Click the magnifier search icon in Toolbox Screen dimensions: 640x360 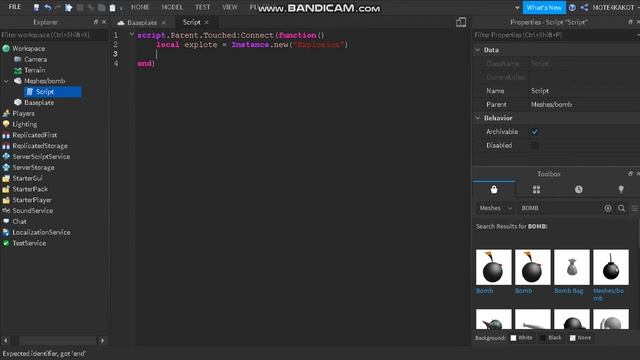621,208
